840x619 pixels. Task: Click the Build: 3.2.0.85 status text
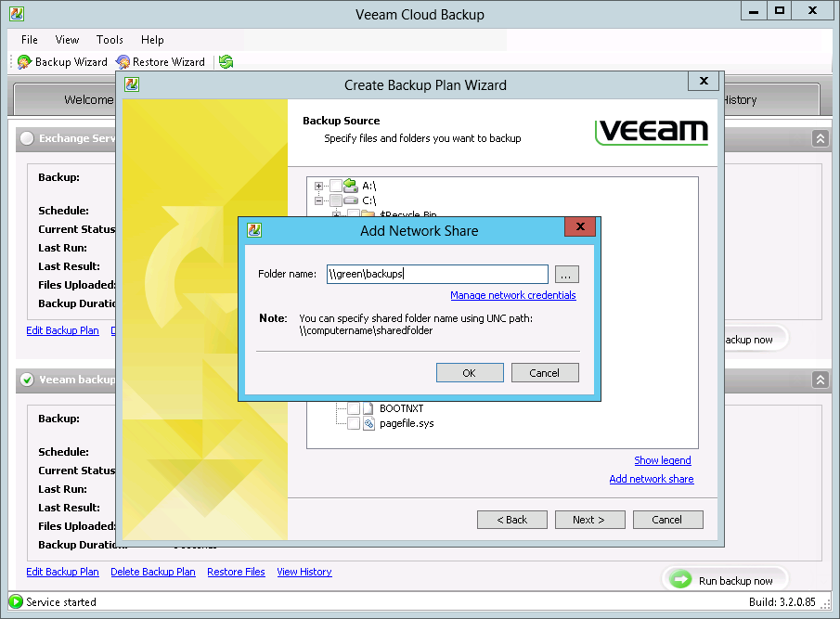coord(782,602)
